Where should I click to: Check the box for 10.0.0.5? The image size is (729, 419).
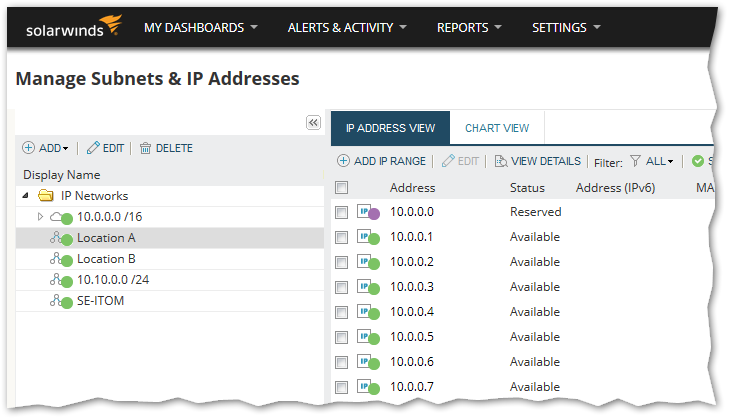(x=341, y=338)
